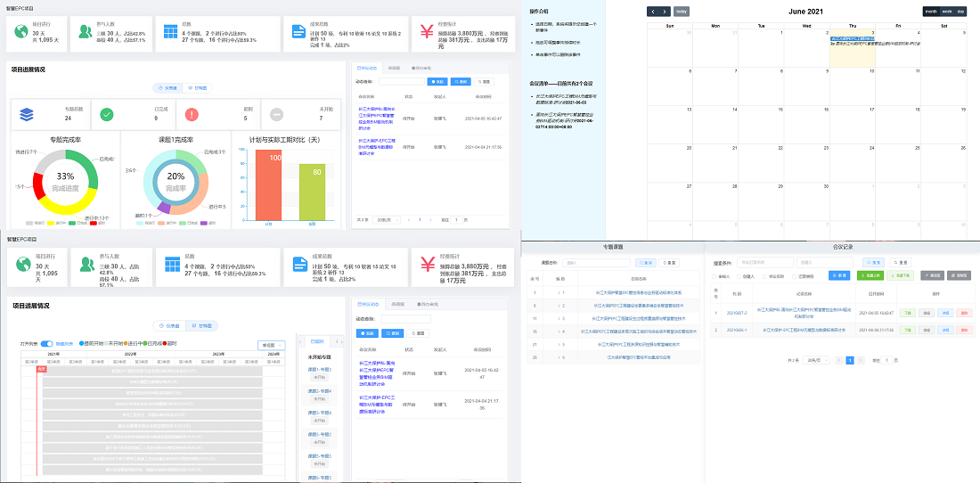Click next page arrow in meeting records pagination
Image resolution: width=980 pixels, height=483 pixels.
point(862,361)
